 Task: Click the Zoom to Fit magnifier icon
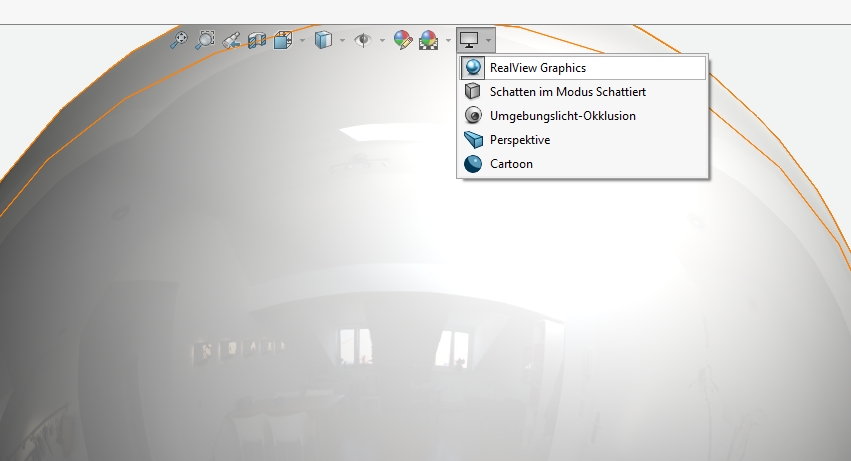(x=179, y=40)
